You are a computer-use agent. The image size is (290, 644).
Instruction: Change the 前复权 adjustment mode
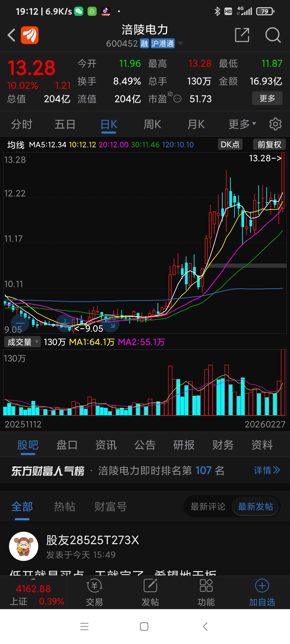269,144
